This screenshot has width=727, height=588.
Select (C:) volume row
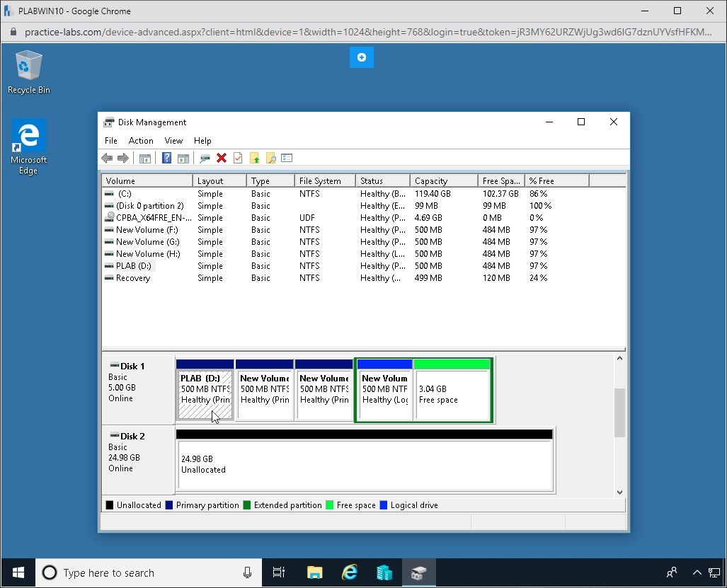tap(364, 194)
